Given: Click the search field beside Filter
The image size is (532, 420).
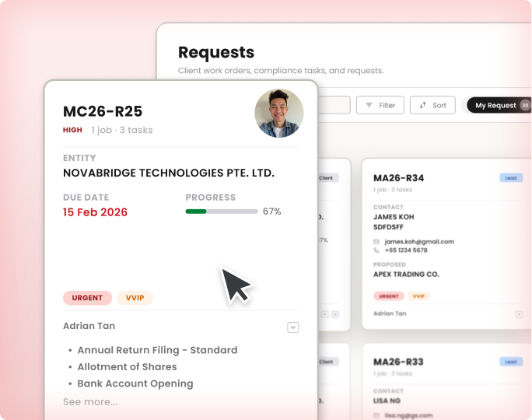Looking at the screenshot, I should pyautogui.click(x=334, y=105).
